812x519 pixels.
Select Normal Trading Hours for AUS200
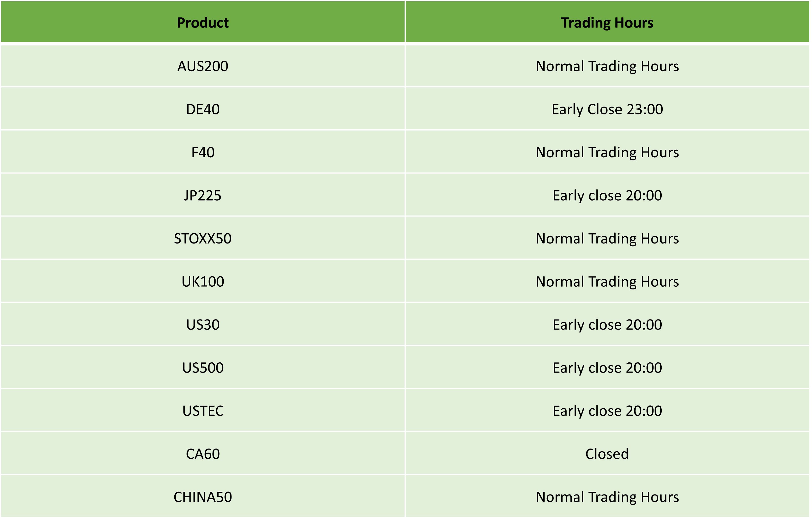607,66
